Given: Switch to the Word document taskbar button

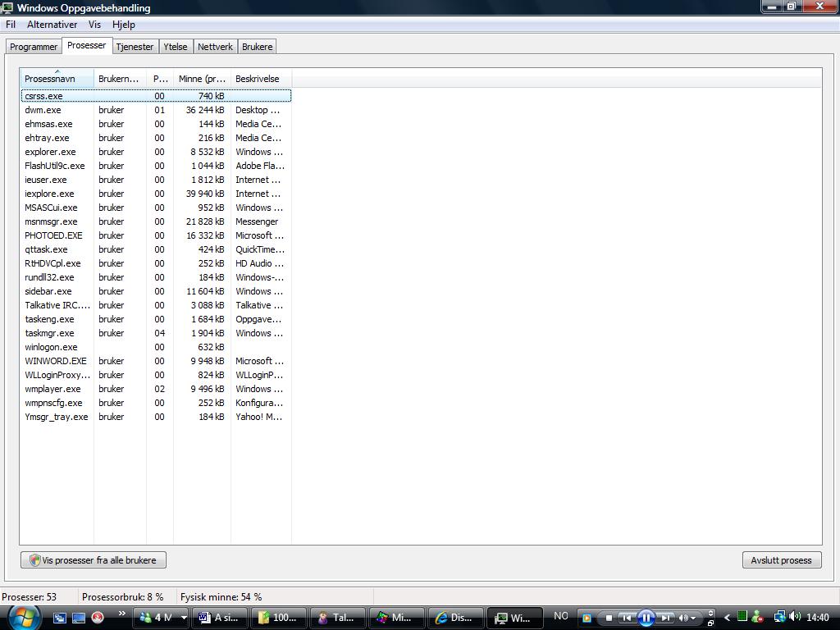Looking at the screenshot, I should pyautogui.click(x=220, y=618).
